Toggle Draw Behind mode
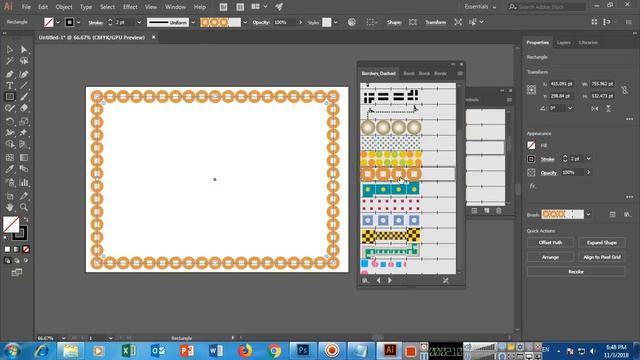Image resolution: width=640 pixels, height=360 pixels. point(17,260)
